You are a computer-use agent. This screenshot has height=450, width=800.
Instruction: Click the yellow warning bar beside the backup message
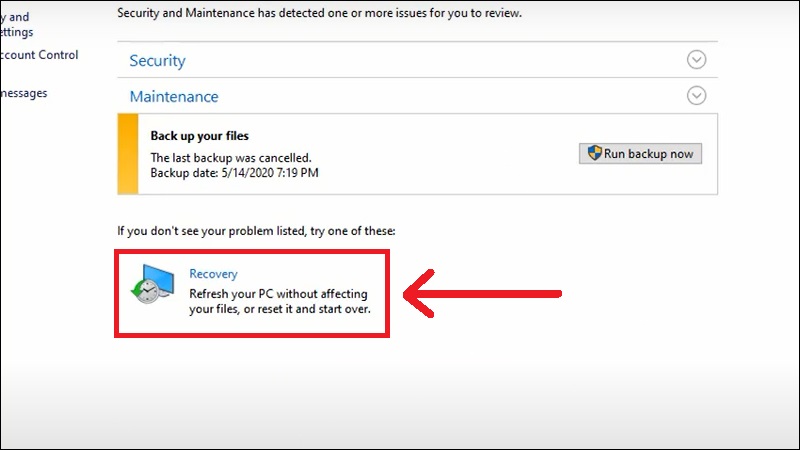tap(128, 153)
